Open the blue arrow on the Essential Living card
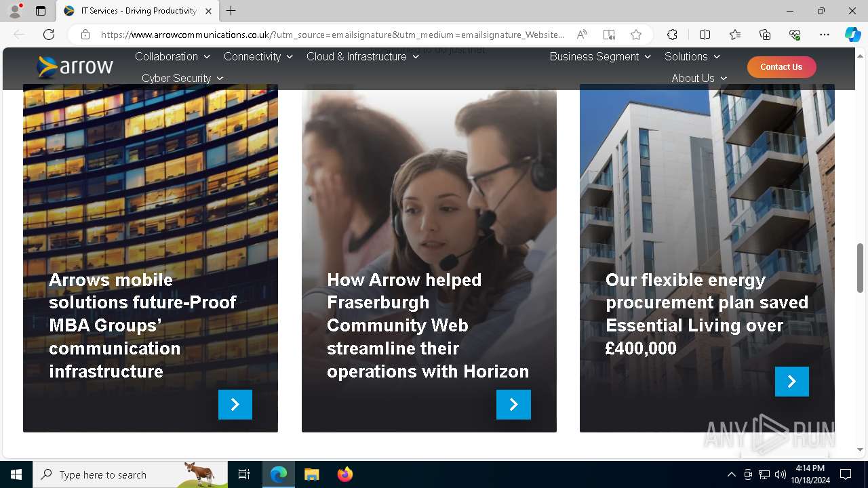 point(792,382)
